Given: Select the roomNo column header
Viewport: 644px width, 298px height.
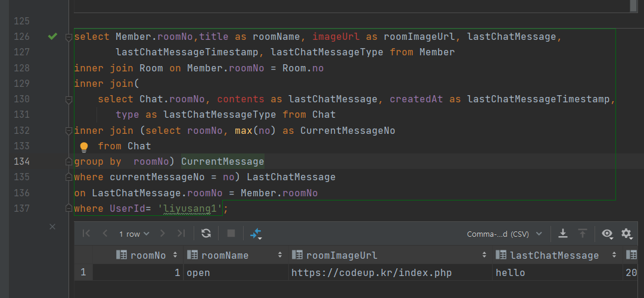Looking at the screenshot, I should [x=138, y=255].
